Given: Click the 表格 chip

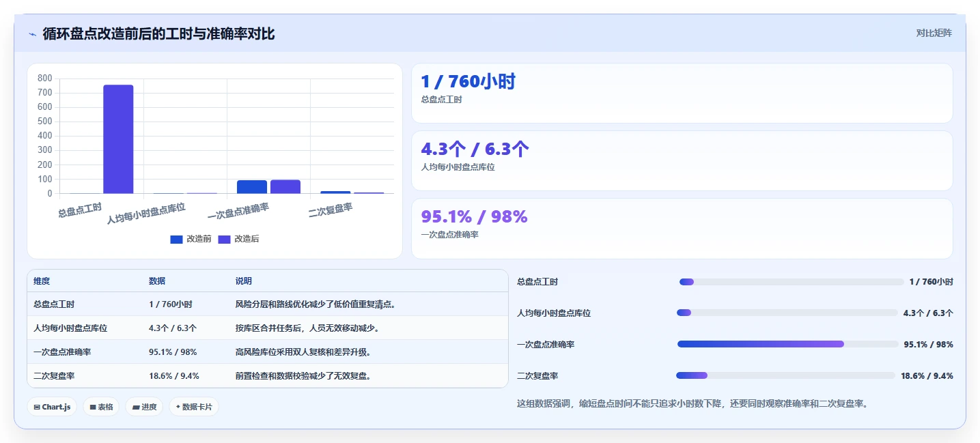Looking at the screenshot, I should point(101,407).
